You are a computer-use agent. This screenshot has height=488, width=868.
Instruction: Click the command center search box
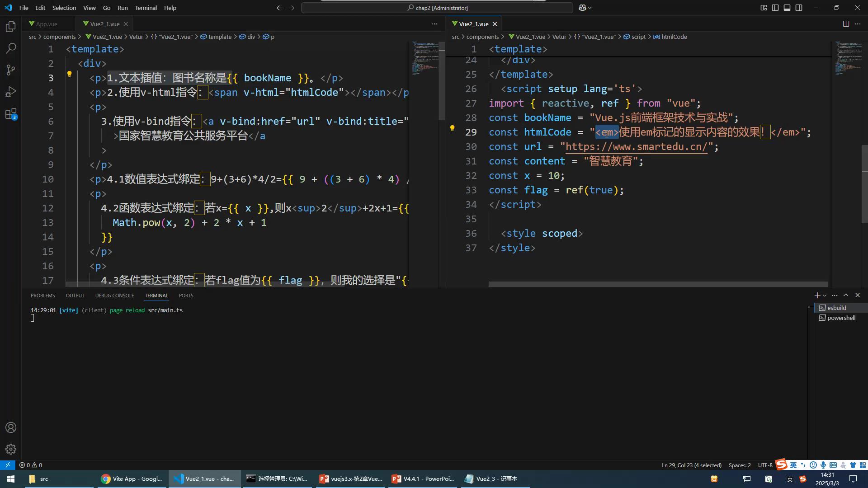click(437, 8)
